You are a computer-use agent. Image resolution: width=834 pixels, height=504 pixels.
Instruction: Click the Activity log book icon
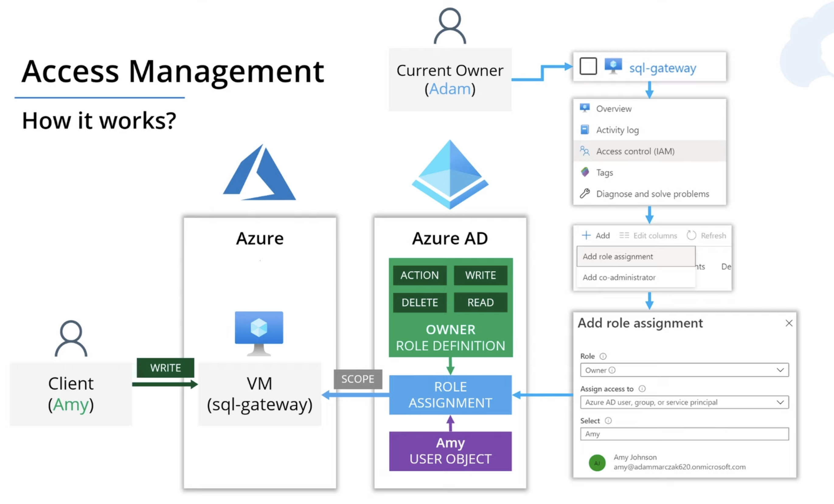[585, 129]
